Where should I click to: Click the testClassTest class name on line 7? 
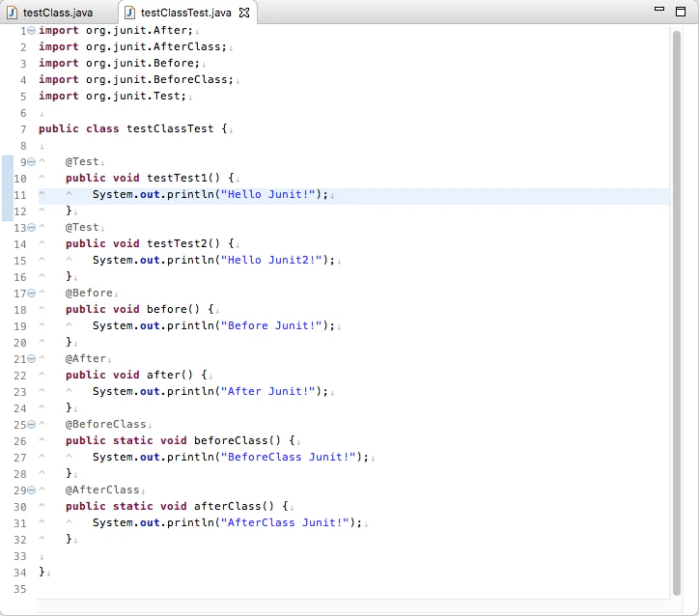(170, 128)
